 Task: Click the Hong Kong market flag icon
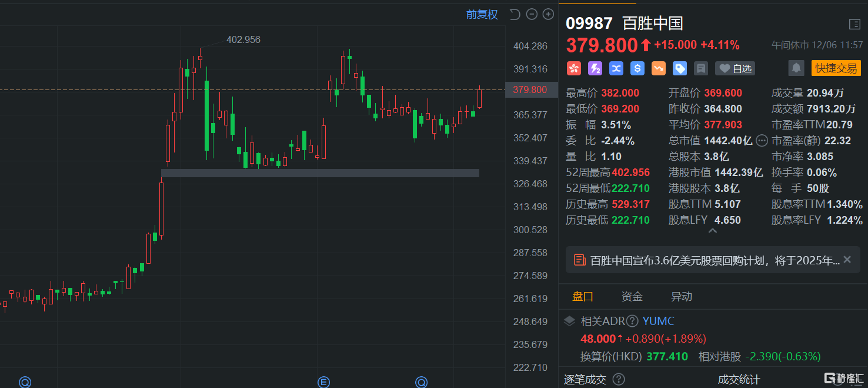(x=573, y=68)
